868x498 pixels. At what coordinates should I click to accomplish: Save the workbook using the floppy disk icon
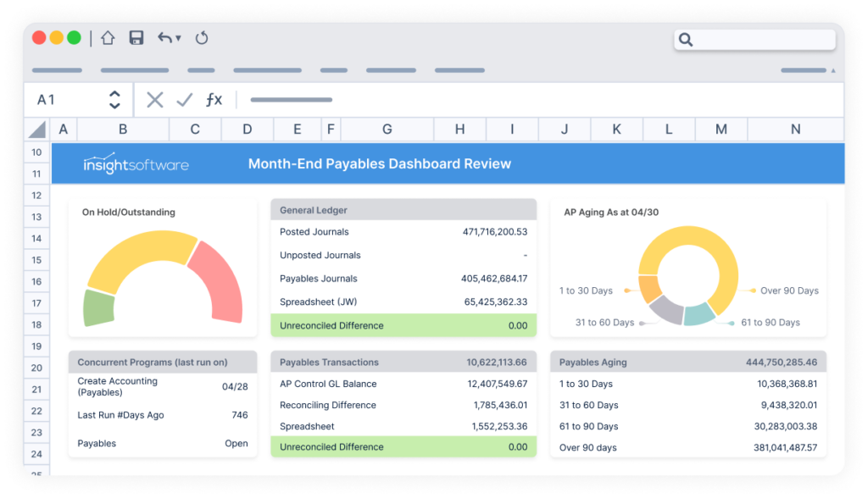click(136, 37)
